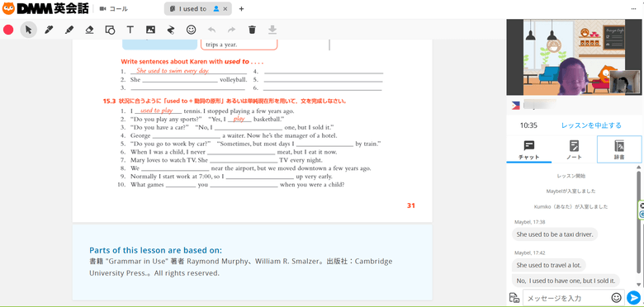Select the highlighter marker tool

click(x=69, y=30)
